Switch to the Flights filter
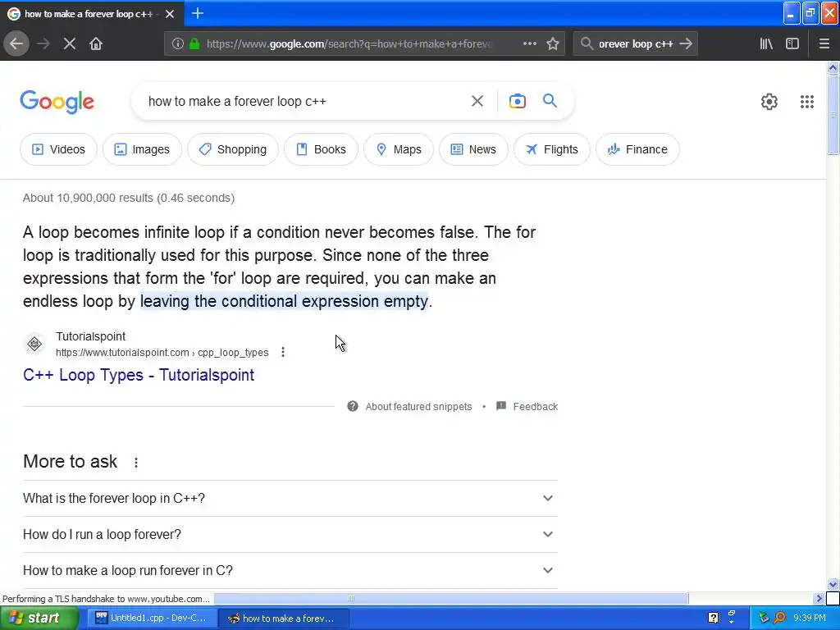 (x=552, y=149)
